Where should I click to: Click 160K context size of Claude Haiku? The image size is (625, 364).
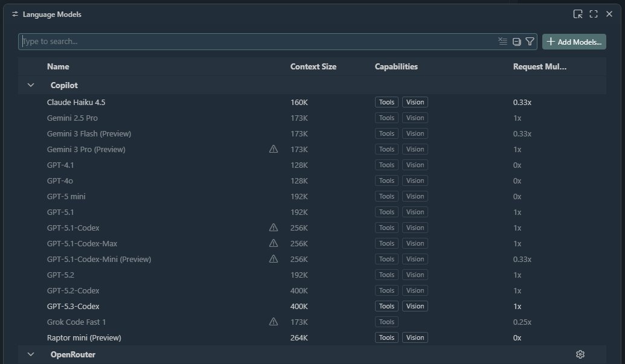299,103
